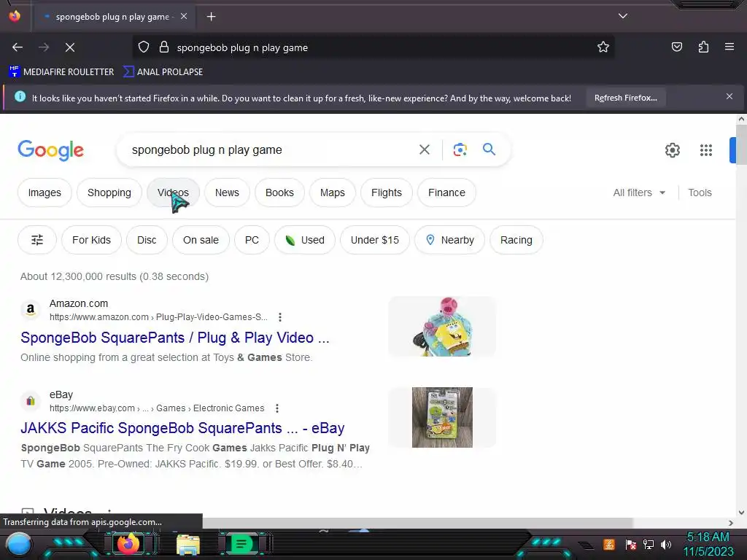Open more options for Amazon result
Viewport: 747px width, 560px height.
280,316
